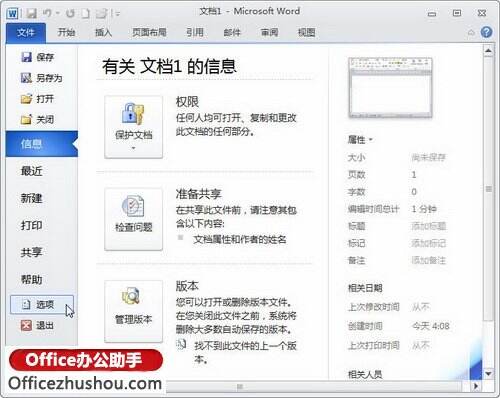Click the Word application icon in title bar
The height and width of the screenshot is (398, 500).
coord(12,13)
